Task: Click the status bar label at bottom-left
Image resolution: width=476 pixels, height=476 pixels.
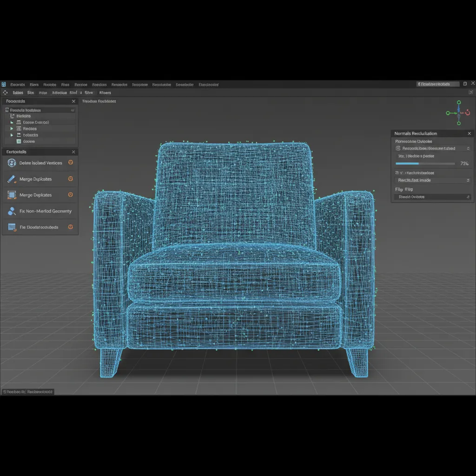Action: click(x=26, y=391)
